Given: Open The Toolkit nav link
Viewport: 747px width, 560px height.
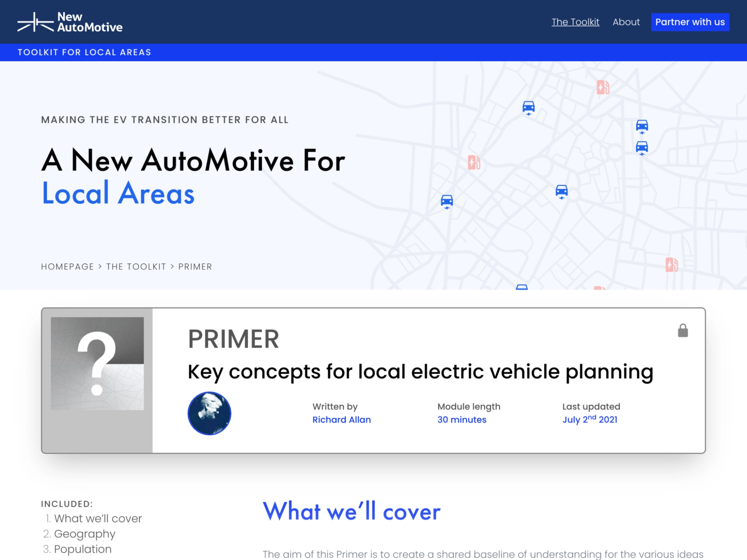Looking at the screenshot, I should pyautogui.click(x=575, y=22).
